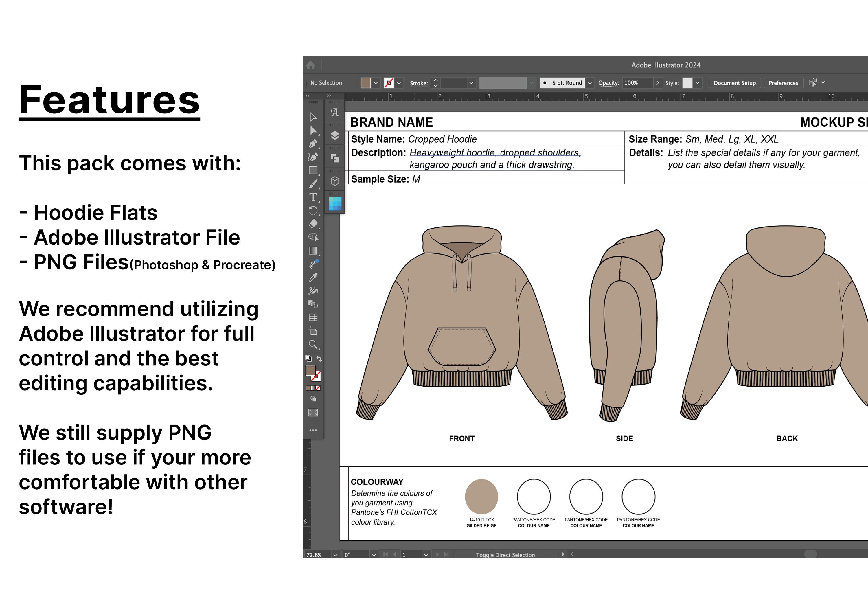Click the COLOURWAY label text
This screenshot has height=614, width=868.
click(x=377, y=482)
